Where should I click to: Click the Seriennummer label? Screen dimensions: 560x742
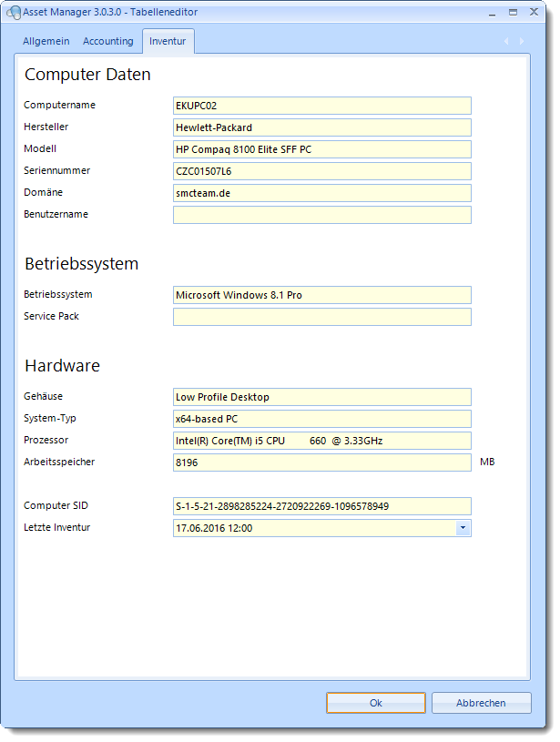56,170
